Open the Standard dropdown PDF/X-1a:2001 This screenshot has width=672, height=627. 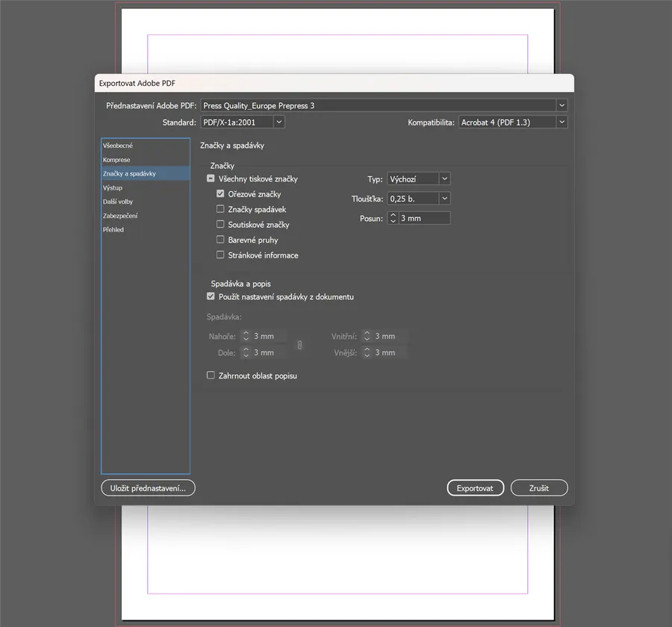pos(243,122)
